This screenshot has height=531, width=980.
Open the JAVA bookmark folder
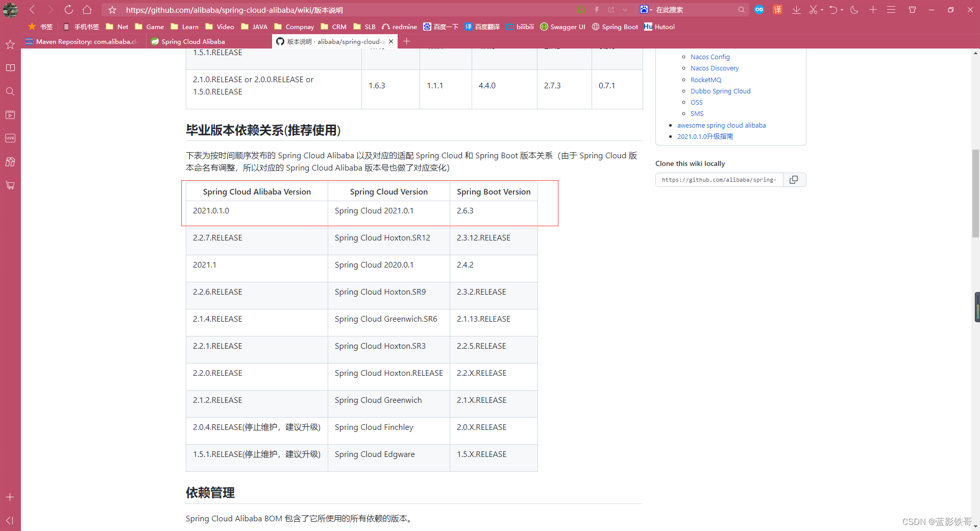pos(254,27)
